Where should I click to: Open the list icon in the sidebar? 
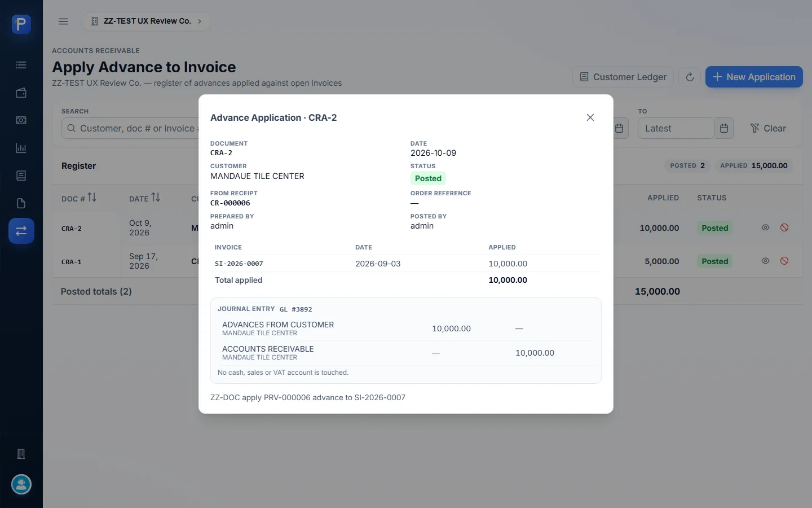(21, 65)
